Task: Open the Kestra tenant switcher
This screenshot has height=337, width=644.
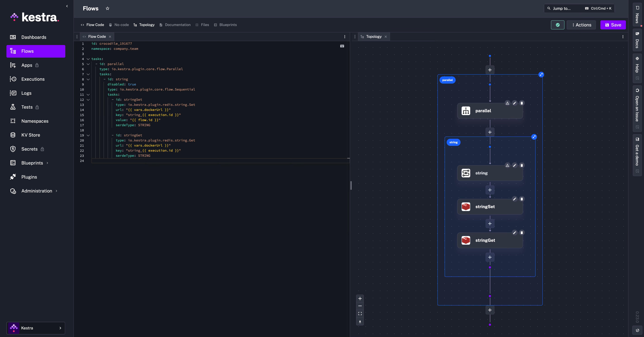Action: coord(36,328)
